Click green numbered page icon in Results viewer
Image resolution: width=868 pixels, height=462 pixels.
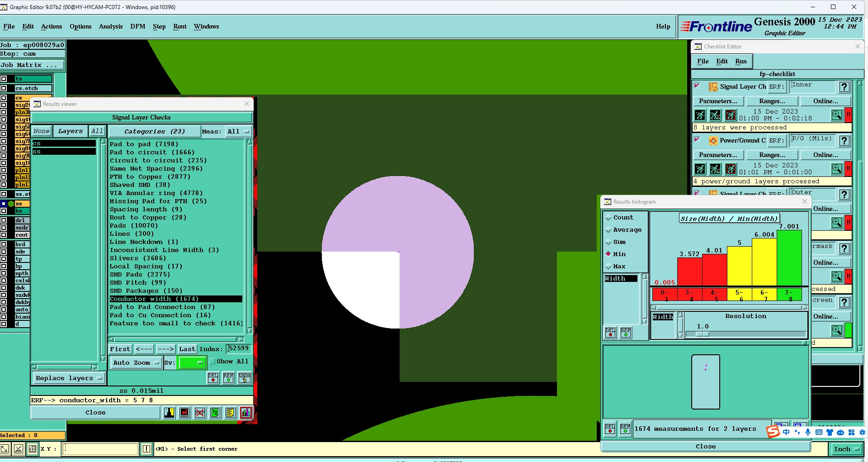(x=215, y=413)
